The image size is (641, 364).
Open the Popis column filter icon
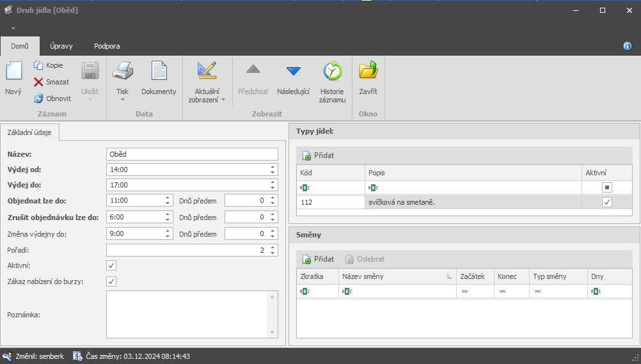click(373, 187)
